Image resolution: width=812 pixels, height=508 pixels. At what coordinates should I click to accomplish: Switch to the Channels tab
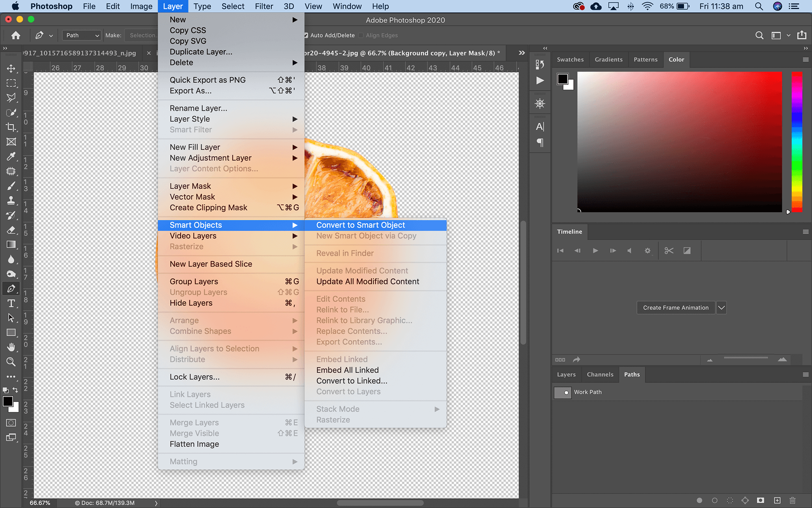tap(600, 375)
